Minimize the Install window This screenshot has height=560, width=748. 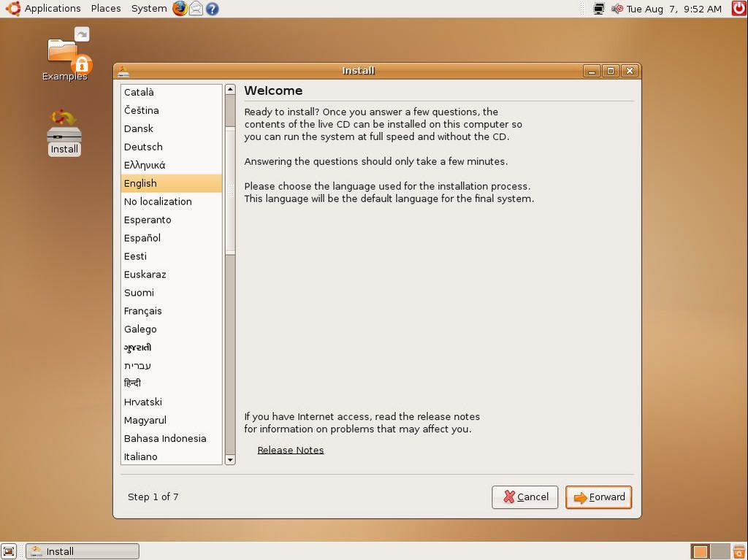tap(592, 71)
